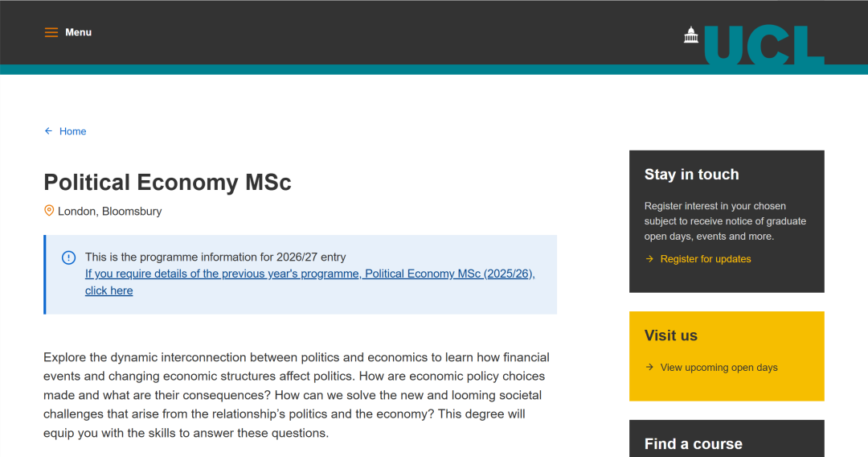868x457 pixels.
Task: Click the Stay in touch heading
Action: click(691, 175)
